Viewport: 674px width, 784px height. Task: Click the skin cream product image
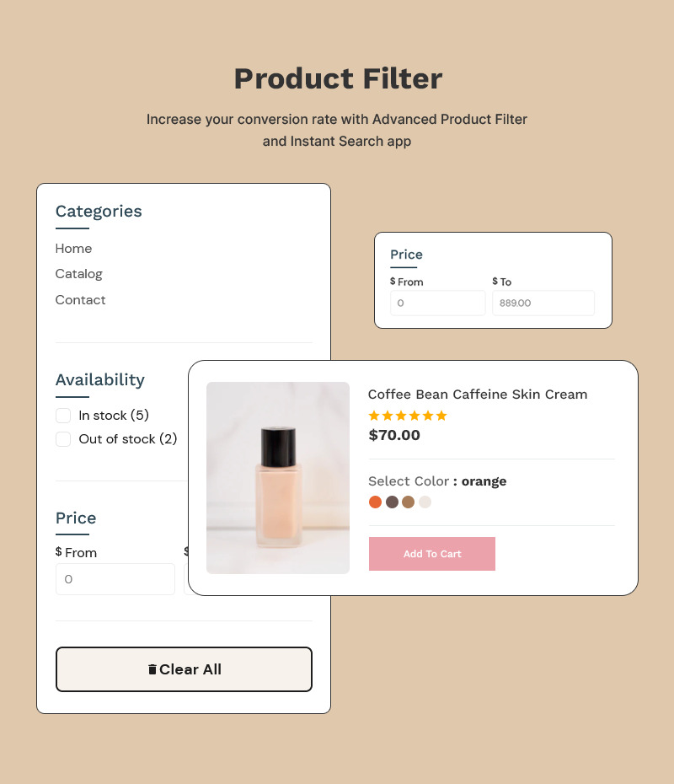[x=277, y=477]
